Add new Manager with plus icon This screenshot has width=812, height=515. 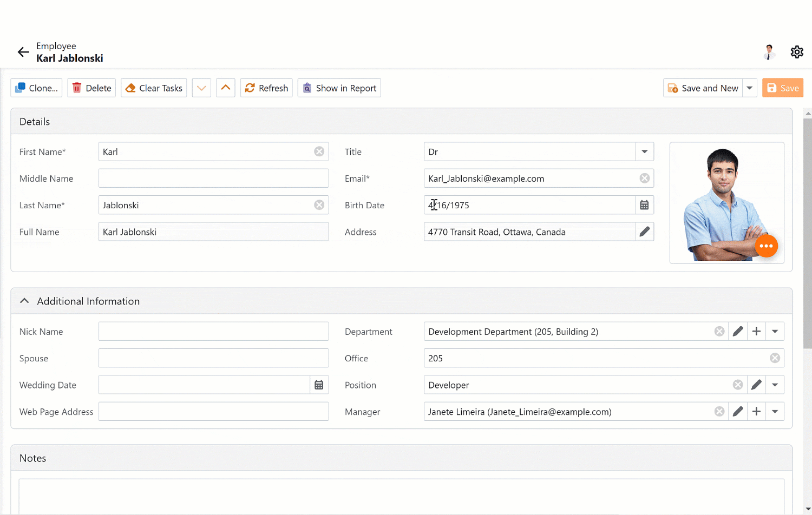(756, 412)
